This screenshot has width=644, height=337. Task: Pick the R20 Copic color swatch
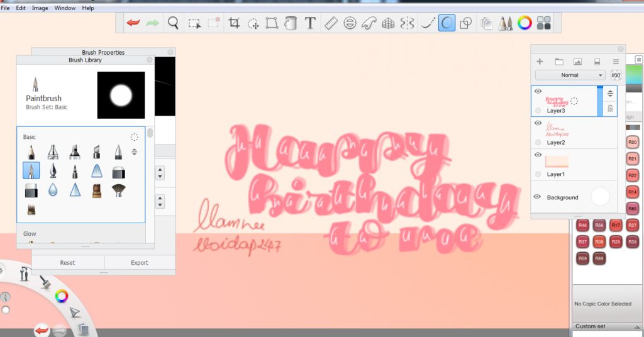click(x=633, y=142)
